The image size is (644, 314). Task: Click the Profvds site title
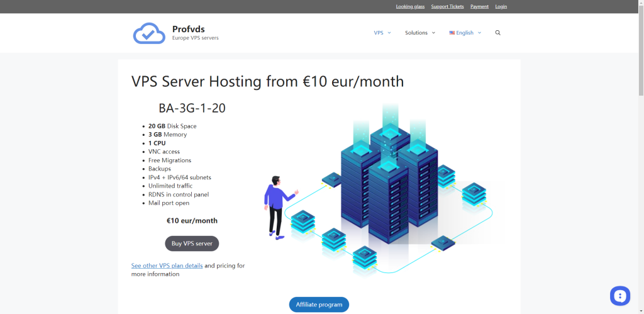(189, 29)
